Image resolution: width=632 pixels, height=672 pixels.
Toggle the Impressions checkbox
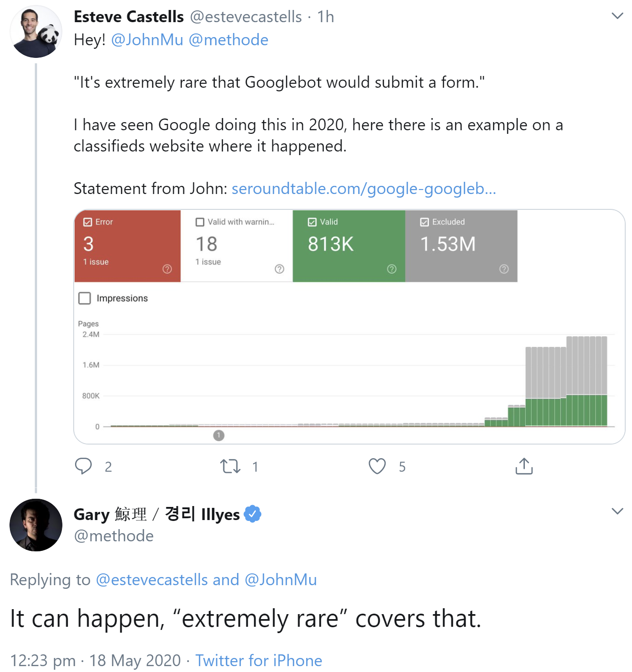pyautogui.click(x=85, y=298)
